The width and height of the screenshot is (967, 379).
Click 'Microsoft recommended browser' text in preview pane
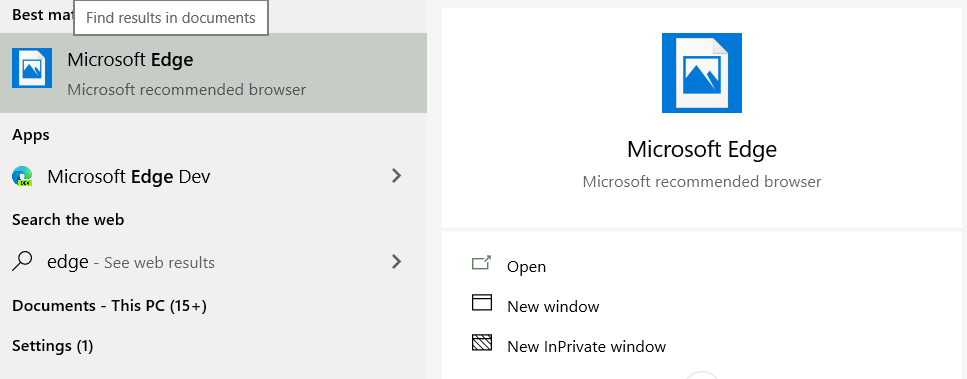(702, 182)
